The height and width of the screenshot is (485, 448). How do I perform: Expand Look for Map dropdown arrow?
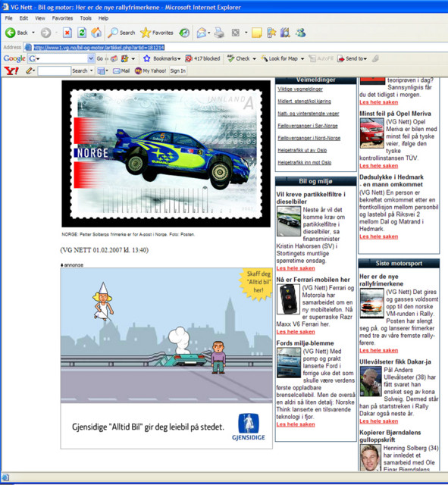[x=302, y=59]
